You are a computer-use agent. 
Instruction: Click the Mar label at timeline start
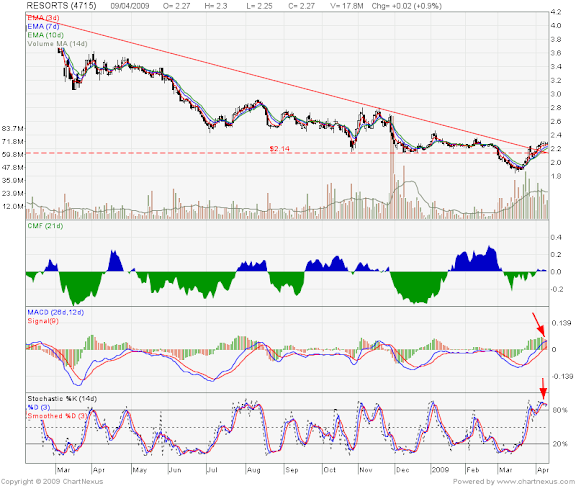[x=64, y=470]
